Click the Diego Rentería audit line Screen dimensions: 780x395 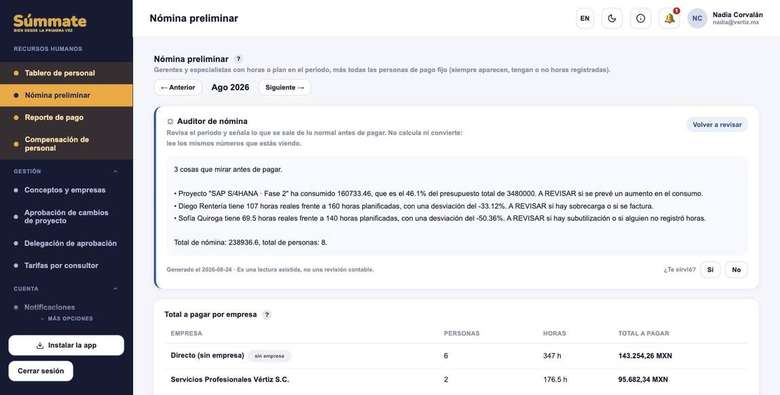[x=413, y=206]
